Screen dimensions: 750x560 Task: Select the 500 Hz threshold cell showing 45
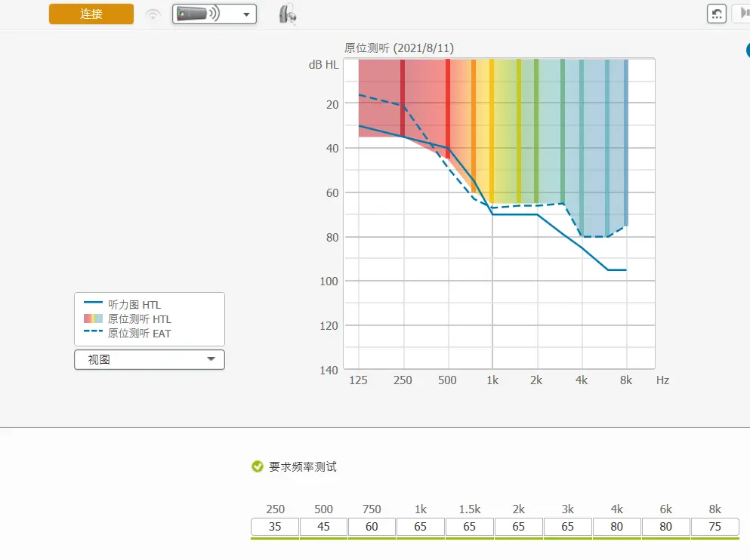323,527
